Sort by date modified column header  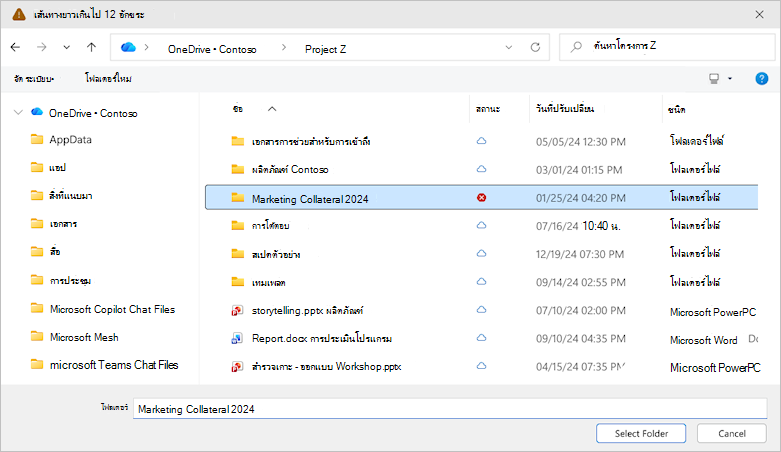point(565,108)
